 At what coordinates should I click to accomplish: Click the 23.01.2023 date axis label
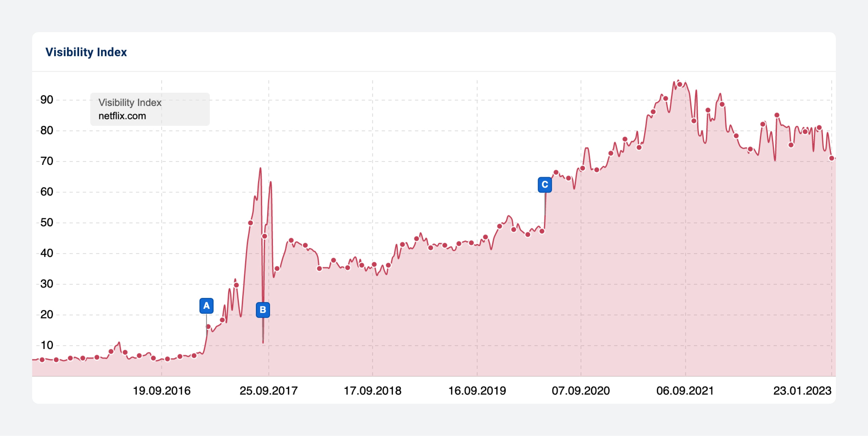(x=802, y=390)
